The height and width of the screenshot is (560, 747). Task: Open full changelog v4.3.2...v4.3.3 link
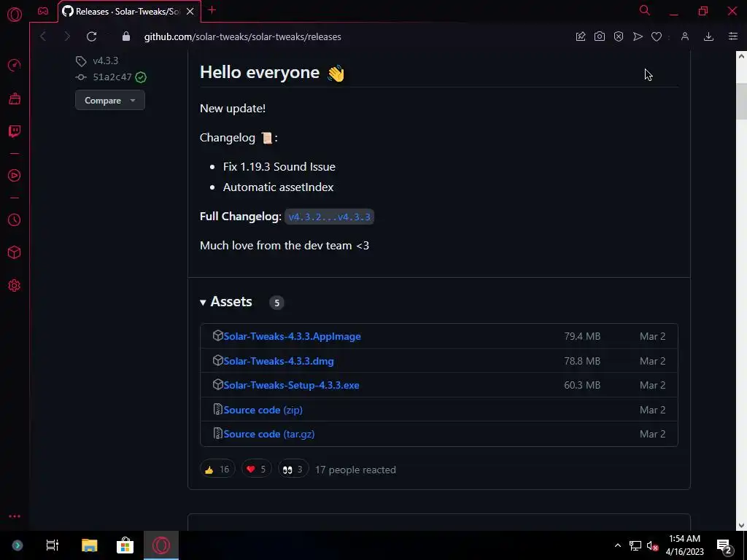329,217
